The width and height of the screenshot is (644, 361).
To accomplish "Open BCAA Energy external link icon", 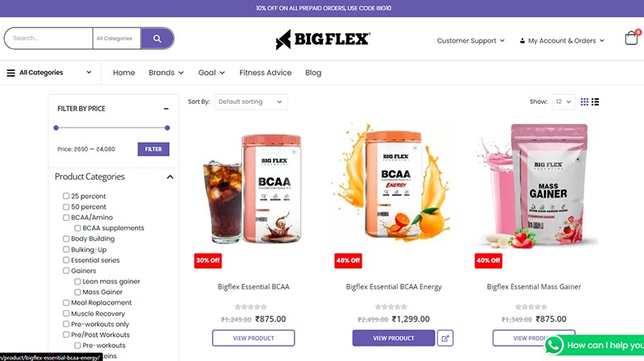I will tap(445, 338).
